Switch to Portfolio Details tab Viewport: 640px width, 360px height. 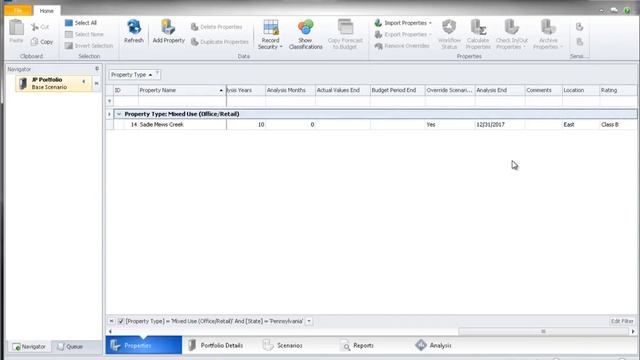coord(216,345)
